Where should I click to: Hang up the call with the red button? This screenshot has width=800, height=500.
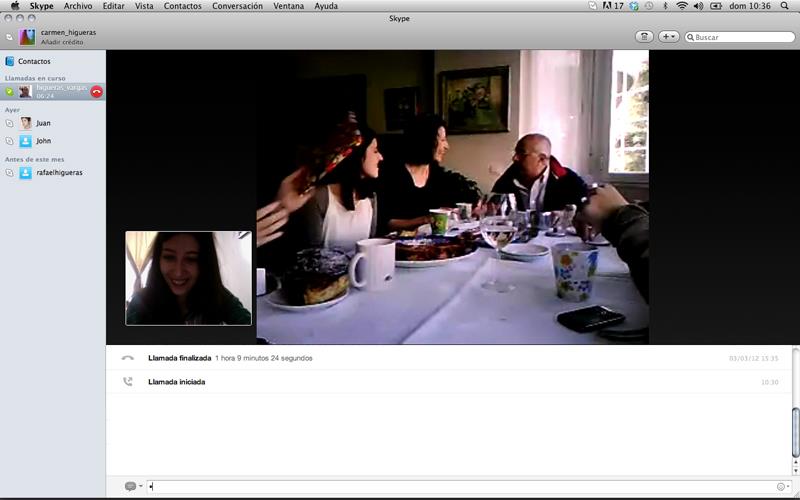97,91
